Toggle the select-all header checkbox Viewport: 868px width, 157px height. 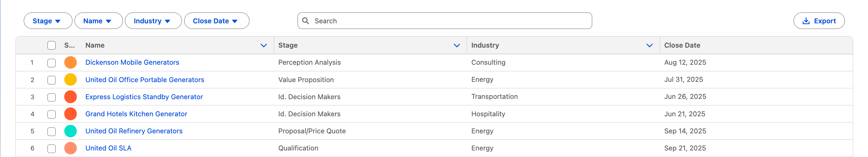tap(51, 45)
